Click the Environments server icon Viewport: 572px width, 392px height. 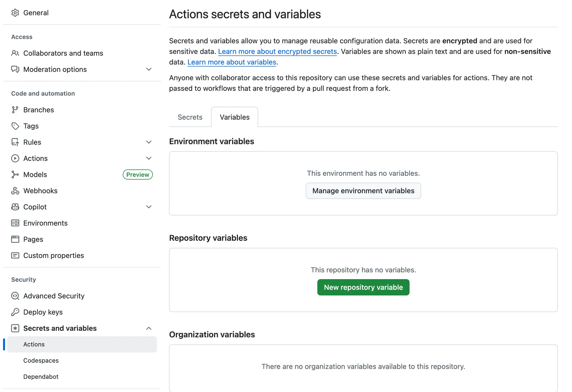pyautogui.click(x=15, y=223)
